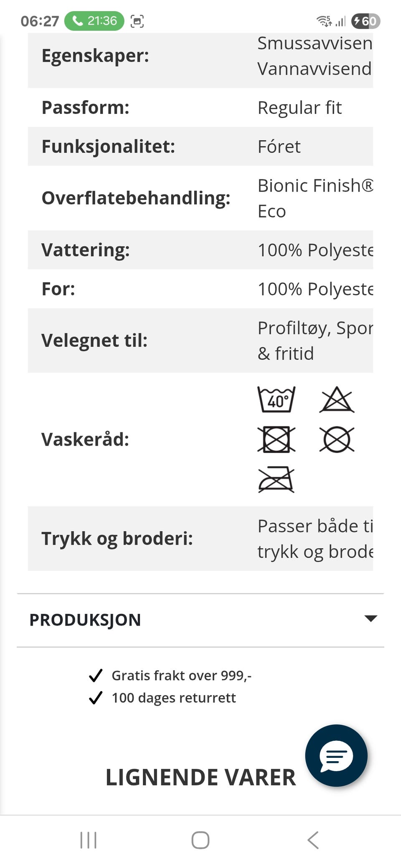Open the PRODUKSJON accordion header
The width and height of the screenshot is (401, 868).
coord(200,620)
